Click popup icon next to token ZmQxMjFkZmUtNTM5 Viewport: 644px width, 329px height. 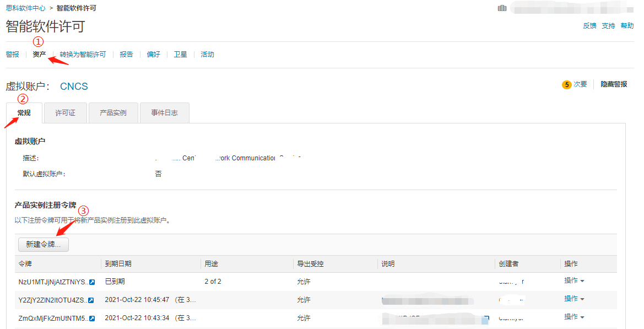point(92,319)
